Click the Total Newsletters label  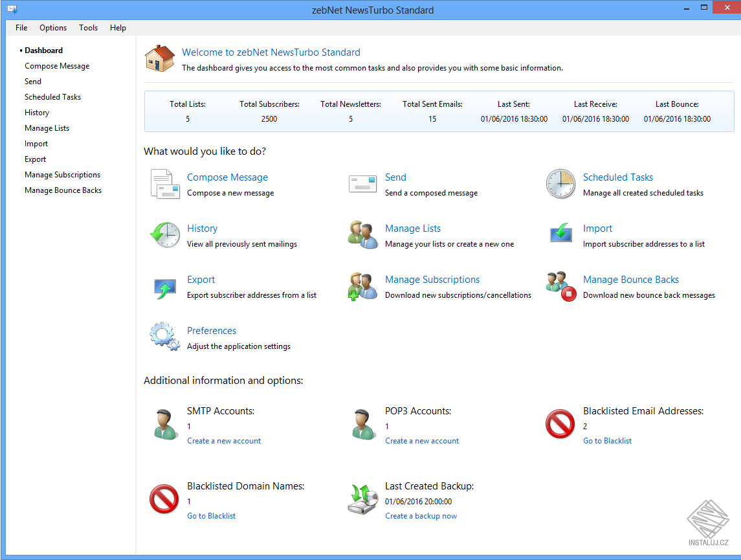[x=351, y=104]
